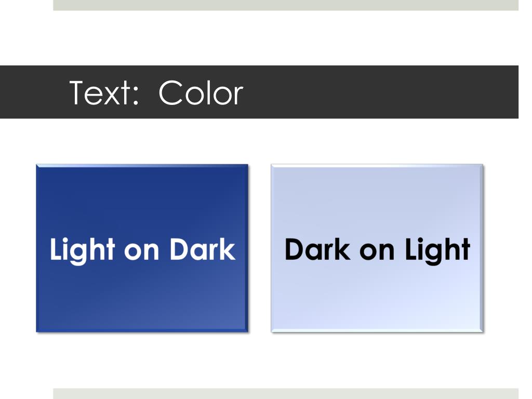Click the white gap between the two boxes

pos(260,248)
